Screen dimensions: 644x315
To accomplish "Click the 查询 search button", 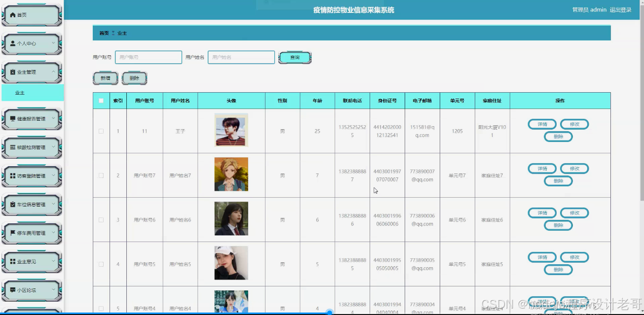I will (295, 58).
